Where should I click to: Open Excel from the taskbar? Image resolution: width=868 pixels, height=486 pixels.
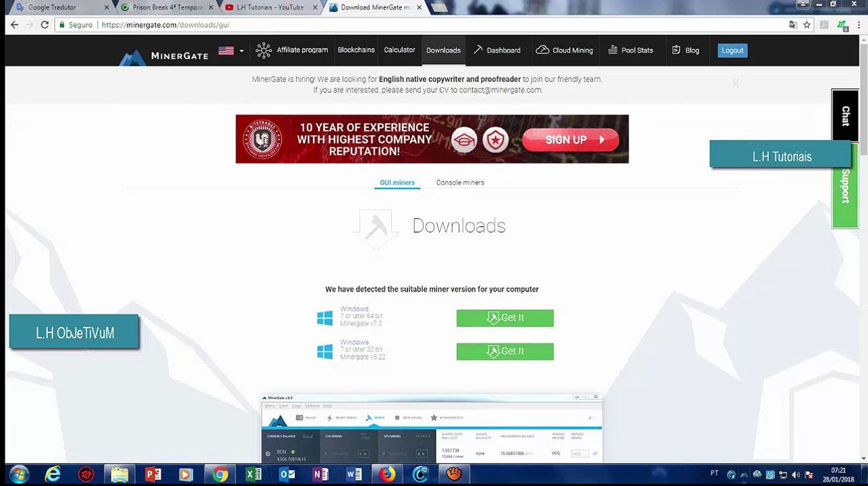pos(254,475)
